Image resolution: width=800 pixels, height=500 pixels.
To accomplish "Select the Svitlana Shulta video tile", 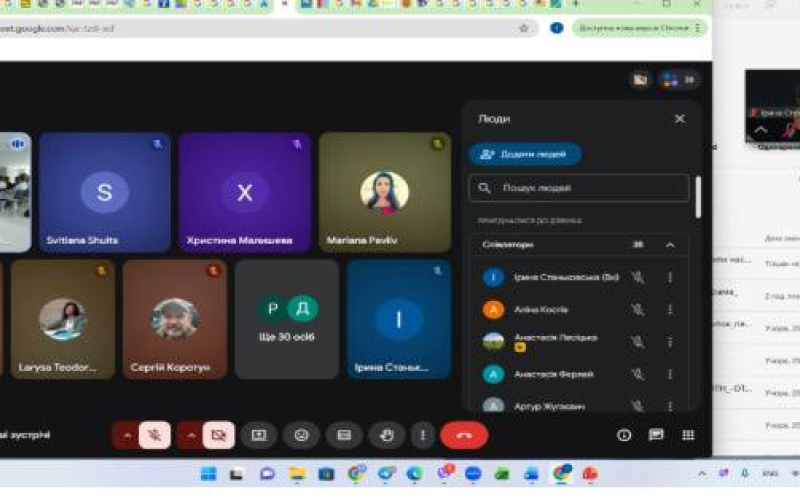I will 105,192.
